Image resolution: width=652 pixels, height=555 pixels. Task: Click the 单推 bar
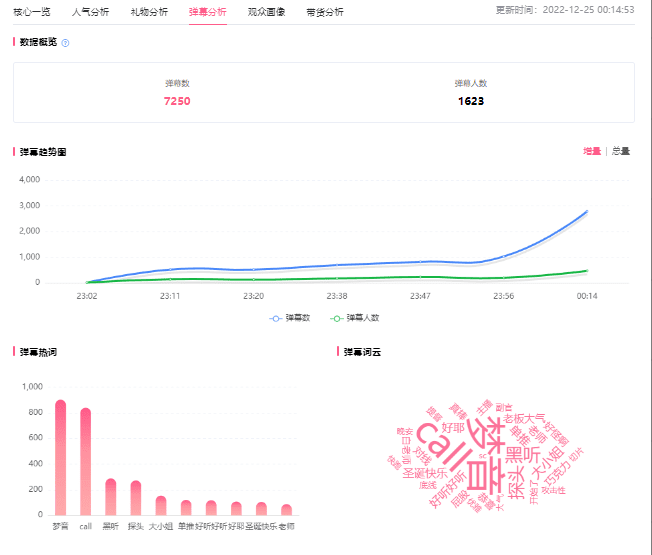[186, 508]
